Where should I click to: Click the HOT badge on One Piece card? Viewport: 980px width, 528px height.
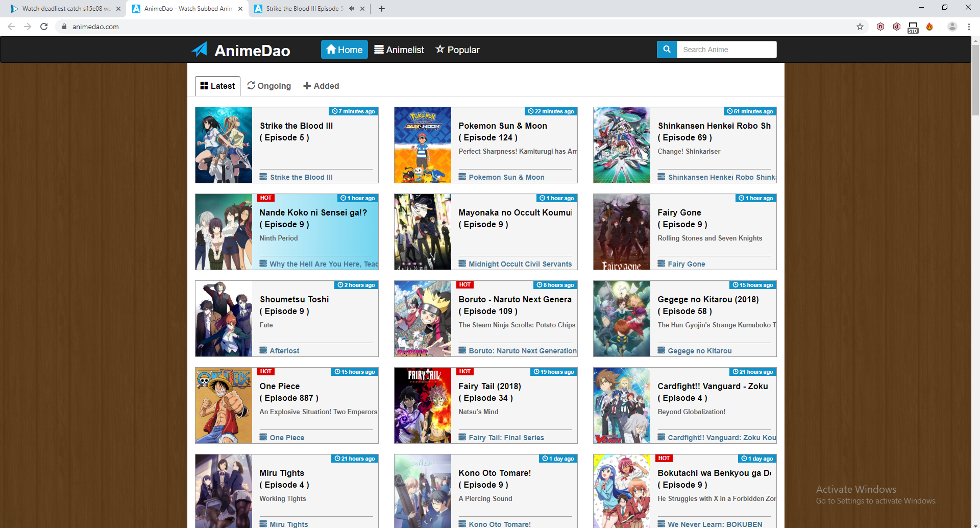pyautogui.click(x=265, y=371)
